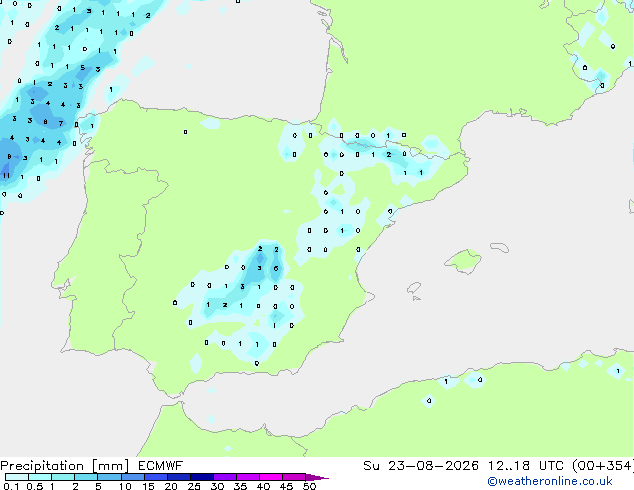The width and height of the screenshot is (634, 490).
Task: Click the 0.5–1 mm legend swatch
Action: pyautogui.click(x=40, y=477)
